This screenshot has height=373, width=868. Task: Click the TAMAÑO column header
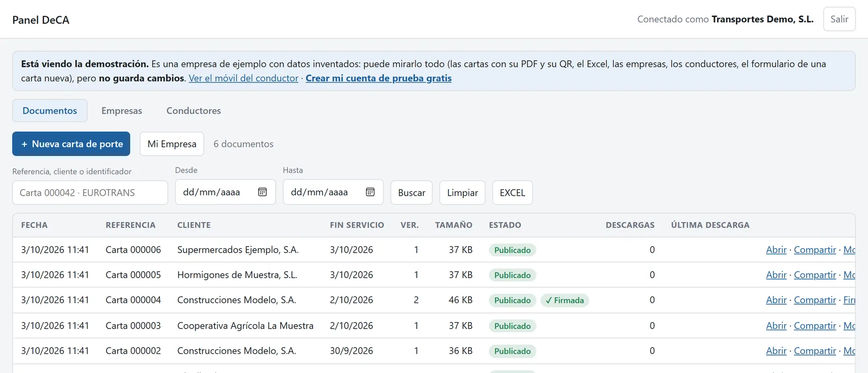(454, 225)
